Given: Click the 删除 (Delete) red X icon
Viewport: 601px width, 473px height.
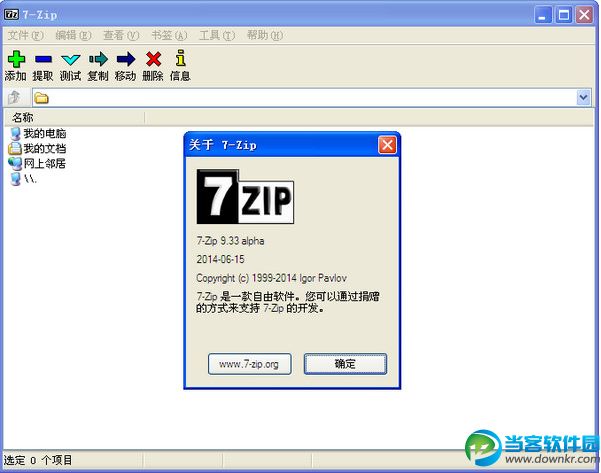Looking at the screenshot, I should tap(153, 59).
